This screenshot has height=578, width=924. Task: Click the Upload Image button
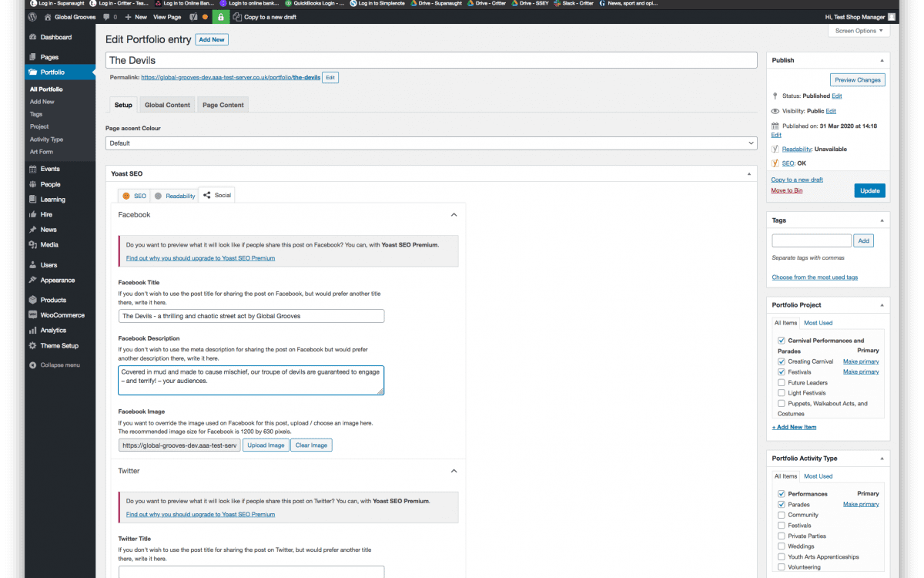tap(266, 445)
